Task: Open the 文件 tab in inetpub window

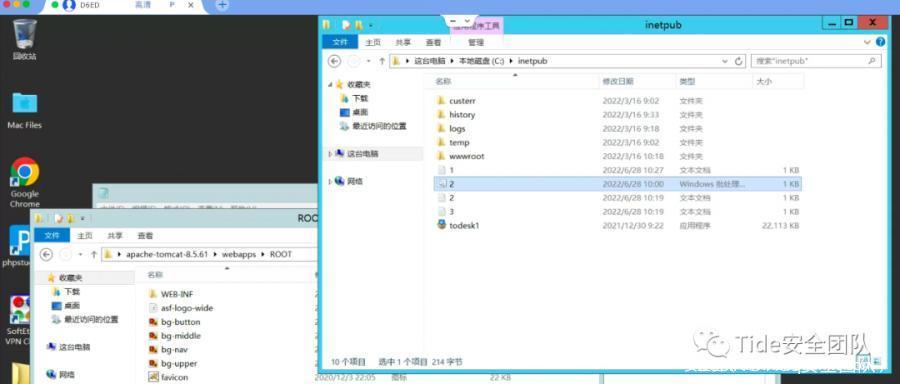Action: coord(340,42)
